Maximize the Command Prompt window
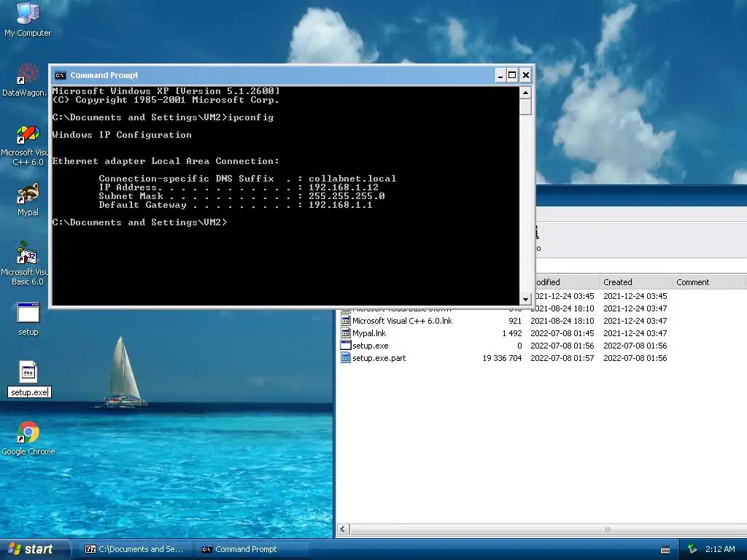The width and height of the screenshot is (747, 560). click(x=512, y=75)
